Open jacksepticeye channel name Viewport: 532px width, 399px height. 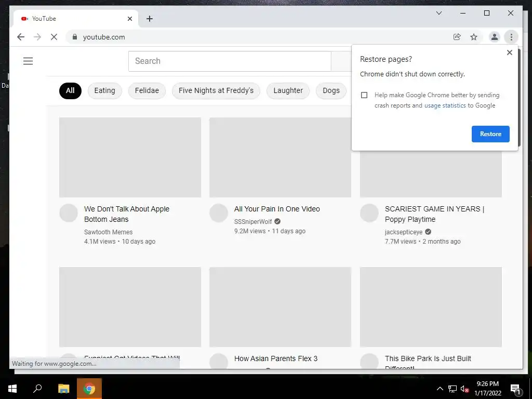tap(403, 232)
